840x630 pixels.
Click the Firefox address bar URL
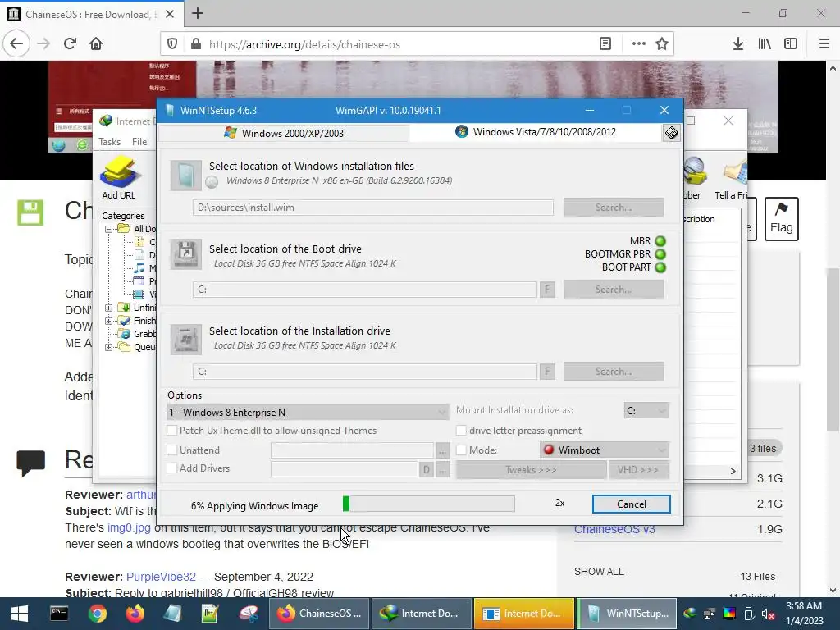pyautogui.click(x=304, y=44)
